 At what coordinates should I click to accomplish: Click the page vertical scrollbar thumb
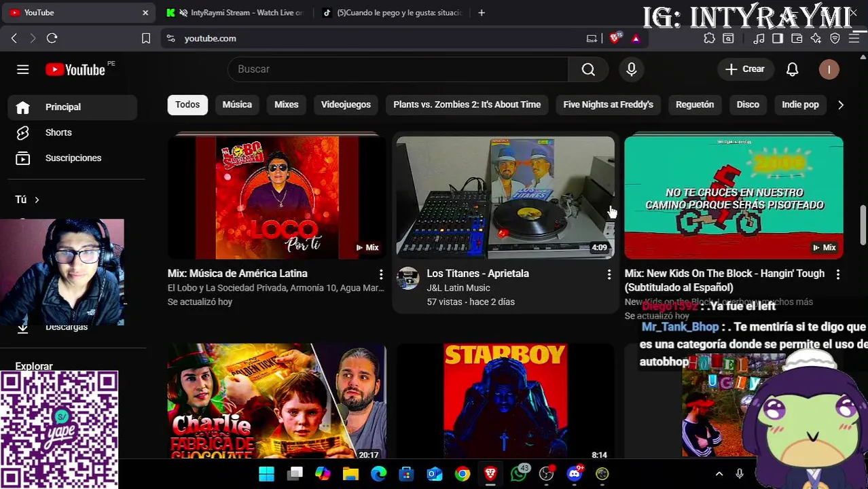pos(863,225)
